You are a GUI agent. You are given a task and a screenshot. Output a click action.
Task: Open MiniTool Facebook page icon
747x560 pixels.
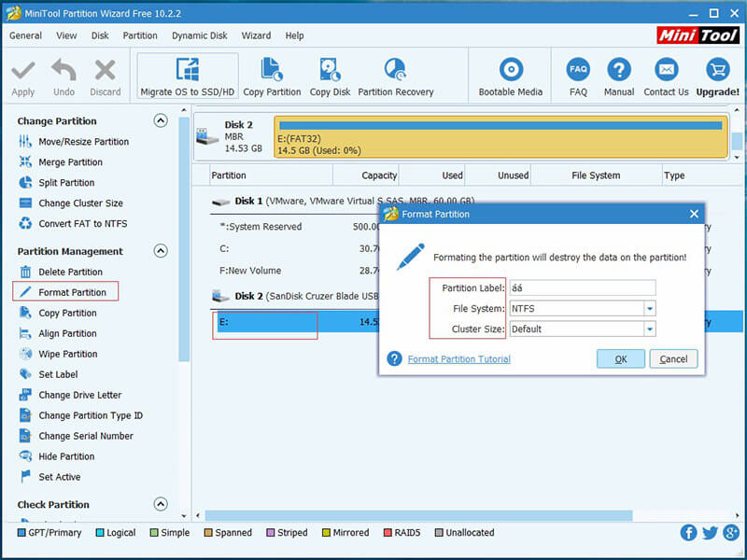click(688, 532)
